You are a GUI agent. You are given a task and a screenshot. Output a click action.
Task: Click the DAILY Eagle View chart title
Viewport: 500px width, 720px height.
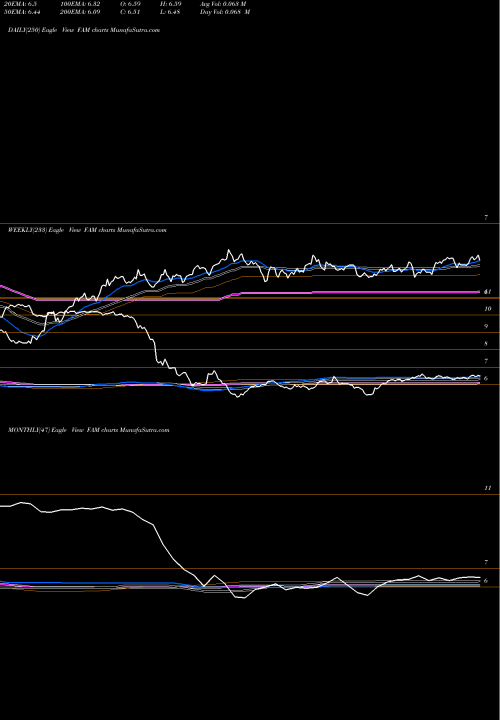[84, 30]
